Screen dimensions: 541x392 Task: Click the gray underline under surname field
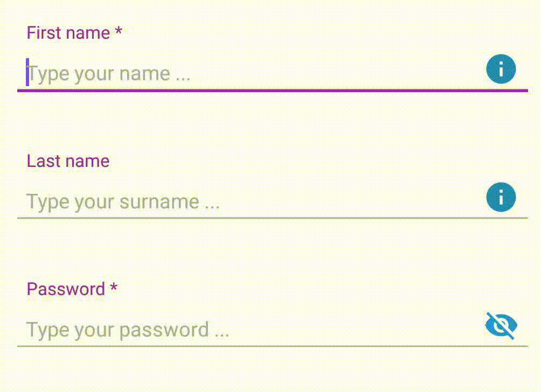(273, 218)
